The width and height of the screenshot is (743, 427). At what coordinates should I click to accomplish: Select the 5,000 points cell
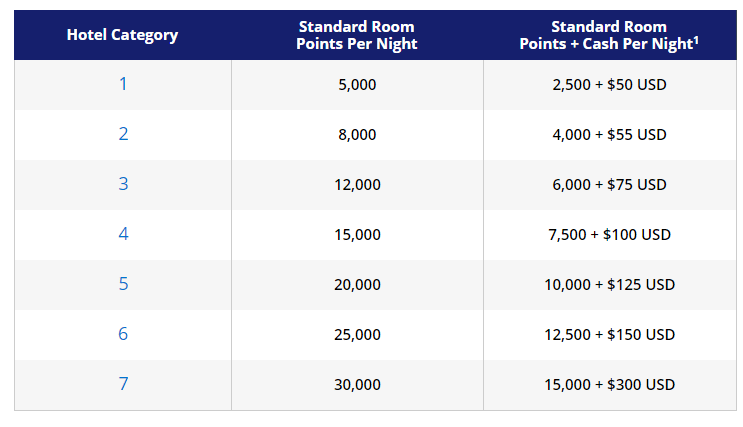click(357, 85)
